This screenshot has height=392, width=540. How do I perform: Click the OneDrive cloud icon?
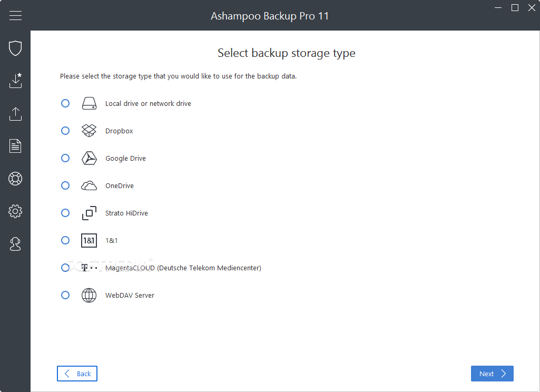coord(89,185)
